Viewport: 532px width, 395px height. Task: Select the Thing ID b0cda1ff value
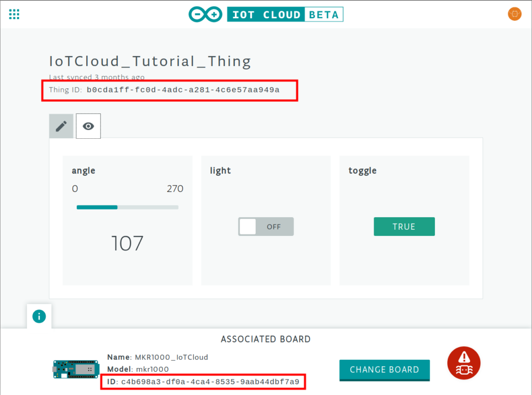coord(183,90)
